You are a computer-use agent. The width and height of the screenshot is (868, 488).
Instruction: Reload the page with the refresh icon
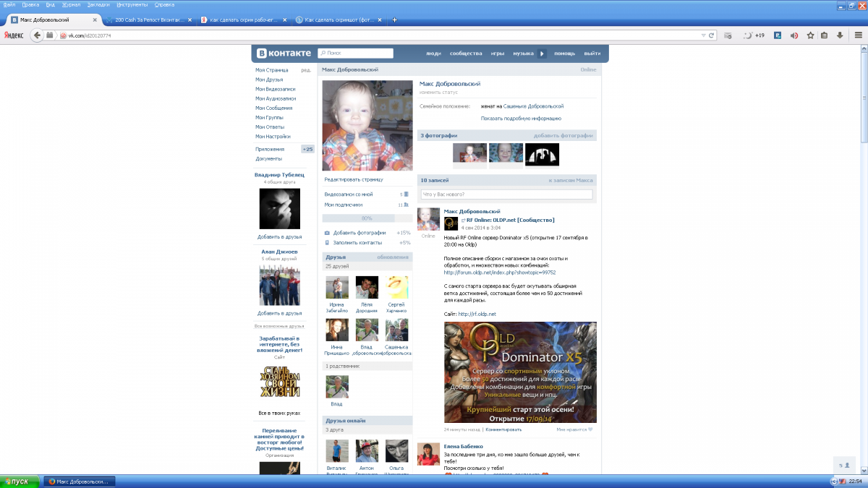point(711,35)
